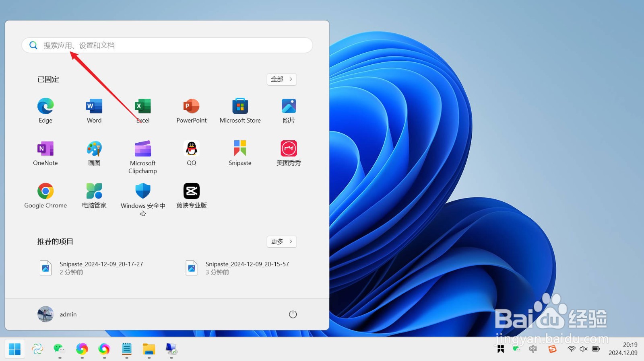This screenshot has height=361, width=644.
Task: Expand 全部 all apps list
Action: click(282, 79)
